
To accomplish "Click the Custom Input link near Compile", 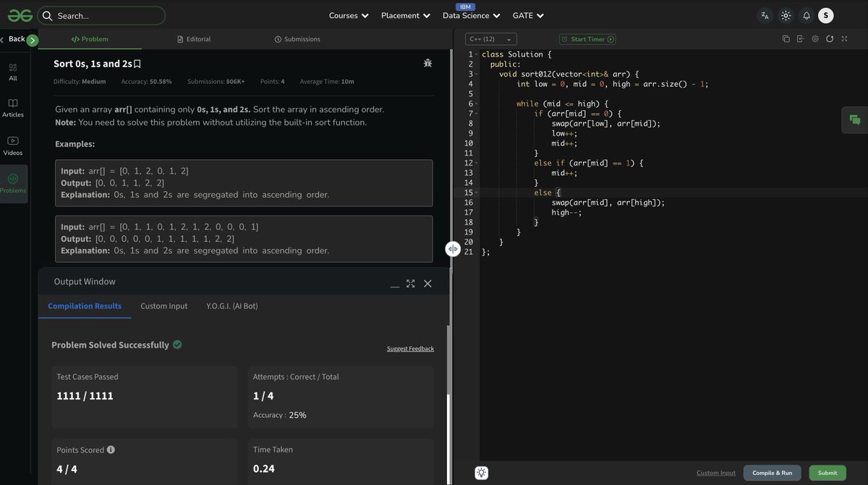I will coord(716,473).
